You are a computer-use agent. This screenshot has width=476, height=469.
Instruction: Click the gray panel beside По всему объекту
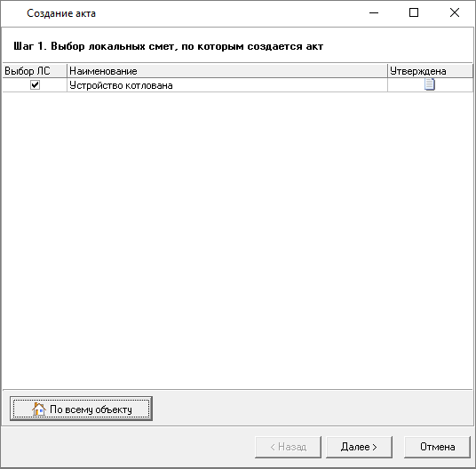click(x=312, y=409)
